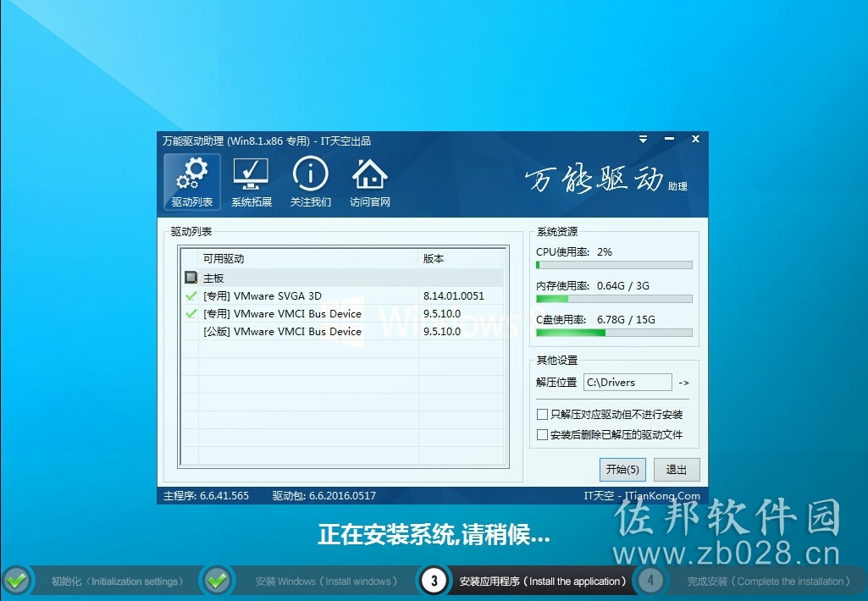Open the 关注我们 info icon

pyautogui.click(x=311, y=182)
